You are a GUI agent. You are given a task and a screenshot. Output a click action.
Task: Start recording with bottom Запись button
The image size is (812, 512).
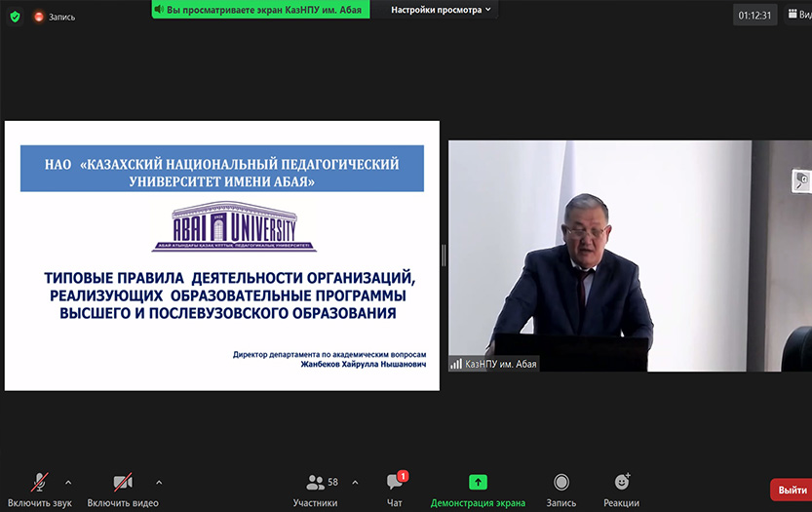click(561, 483)
